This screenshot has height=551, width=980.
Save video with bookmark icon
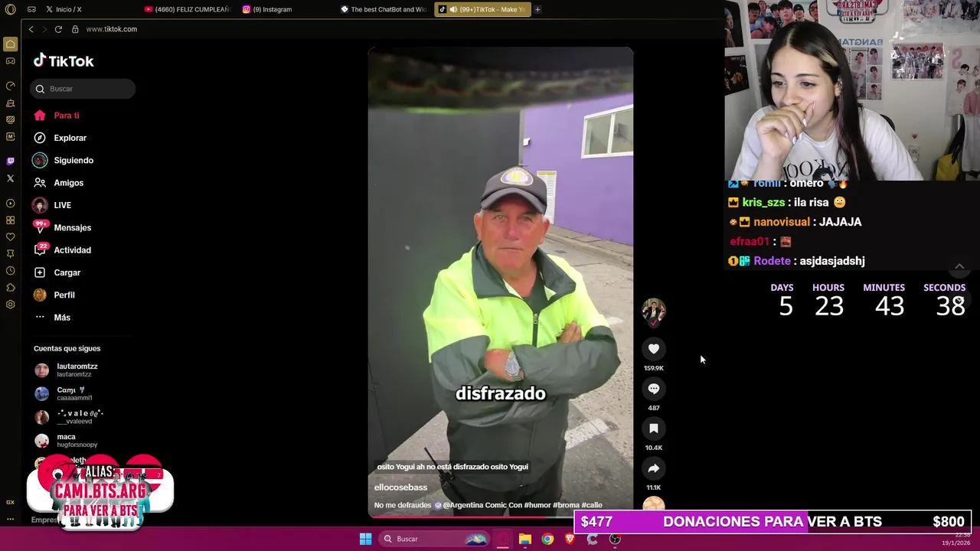(654, 429)
